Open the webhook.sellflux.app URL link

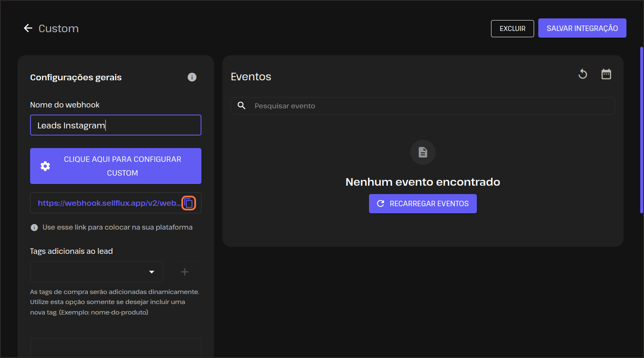point(109,203)
